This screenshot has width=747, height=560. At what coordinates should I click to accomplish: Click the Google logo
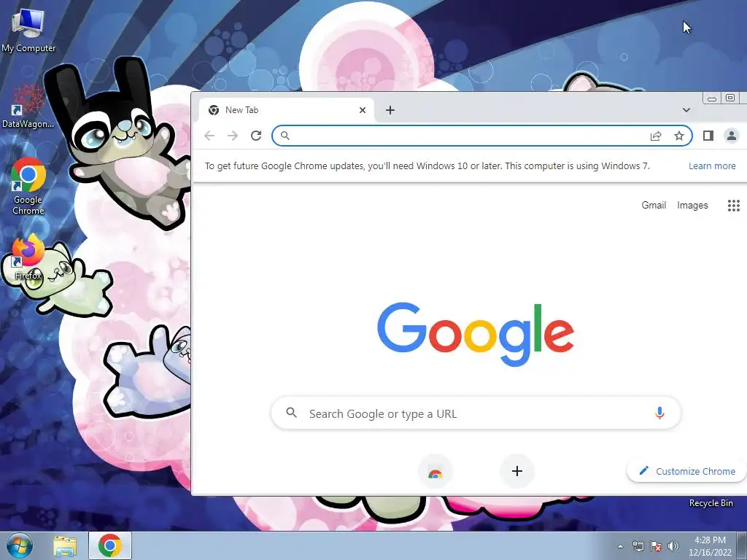(x=476, y=334)
